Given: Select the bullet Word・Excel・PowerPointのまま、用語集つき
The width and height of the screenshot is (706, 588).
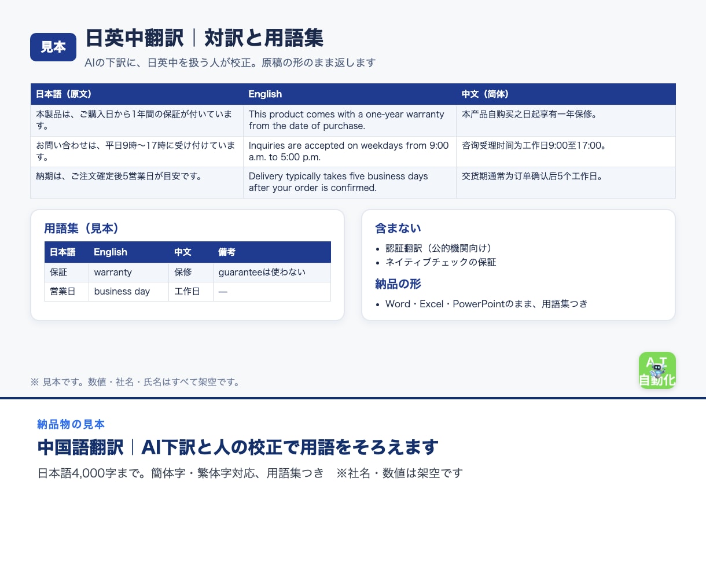Looking at the screenshot, I should click(487, 304).
